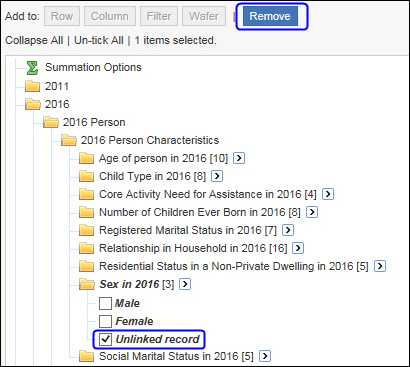This screenshot has height=367, width=410.
Task: Select the Female label text
Action: pyautogui.click(x=134, y=321)
